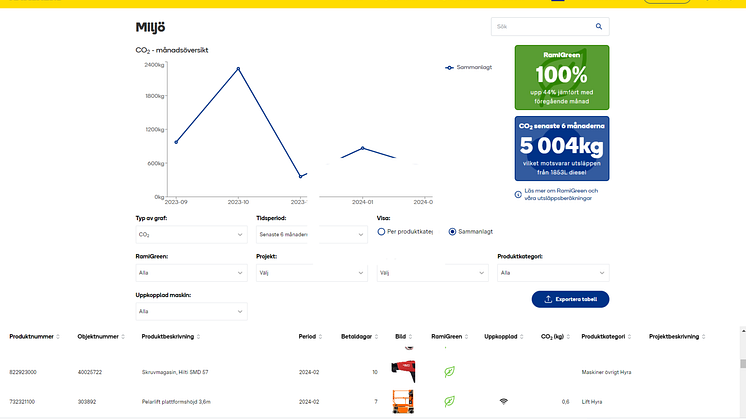Click Miljö page heading
This screenshot has width=746, height=419.
tap(150, 27)
